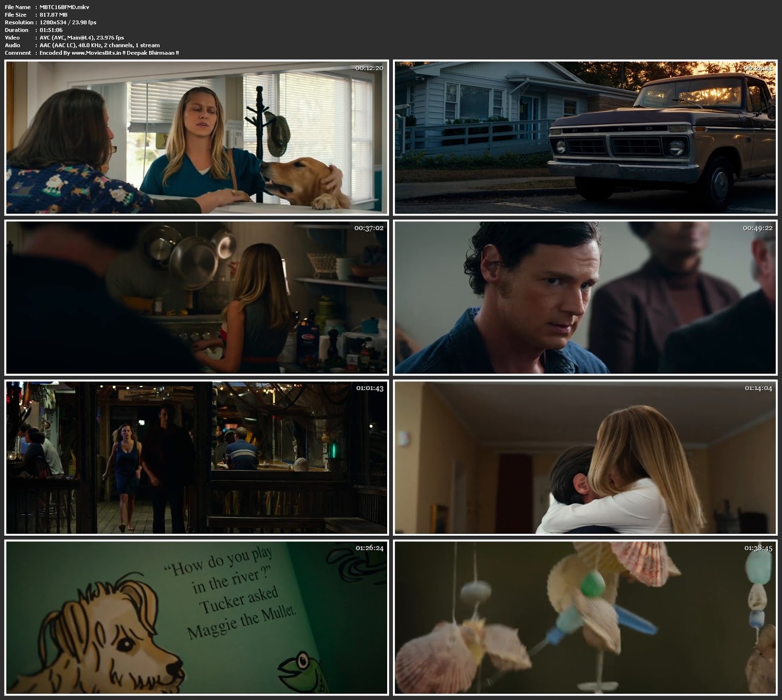Click the kitchen scene with hanging pots
This screenshot has height=700, width=782.
(196, 298)
